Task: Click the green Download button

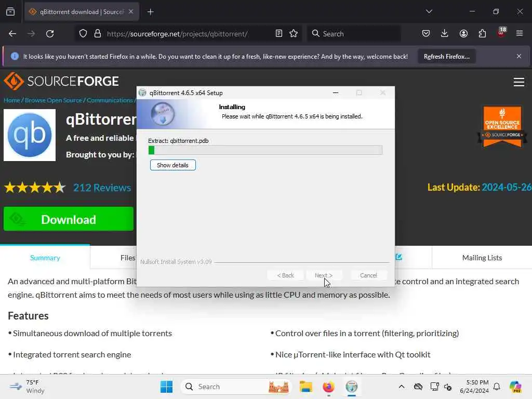Action: [x=69, y=219]
